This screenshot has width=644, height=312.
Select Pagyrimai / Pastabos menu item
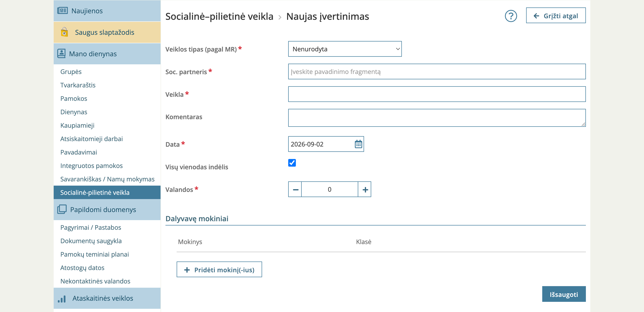91,227
